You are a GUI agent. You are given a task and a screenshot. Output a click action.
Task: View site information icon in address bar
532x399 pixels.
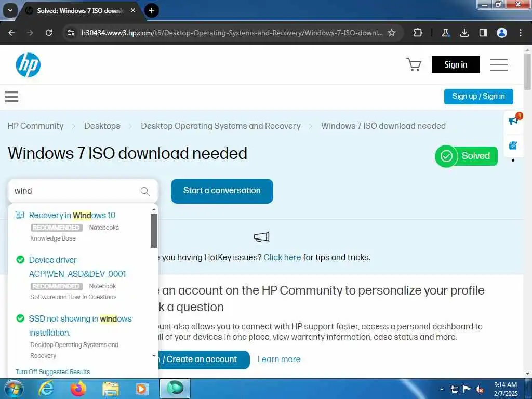pos(71,33)
